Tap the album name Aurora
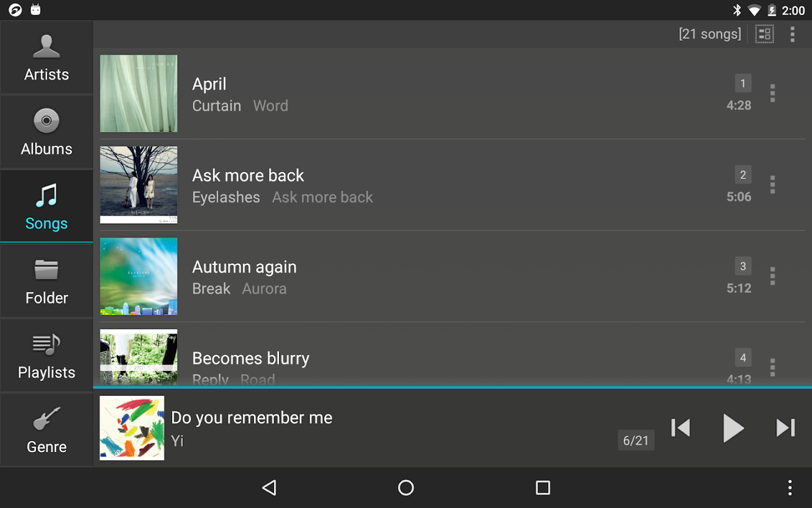Image resolution: width=812 pixels, height=508 pixels. click(x=264, y=289)
